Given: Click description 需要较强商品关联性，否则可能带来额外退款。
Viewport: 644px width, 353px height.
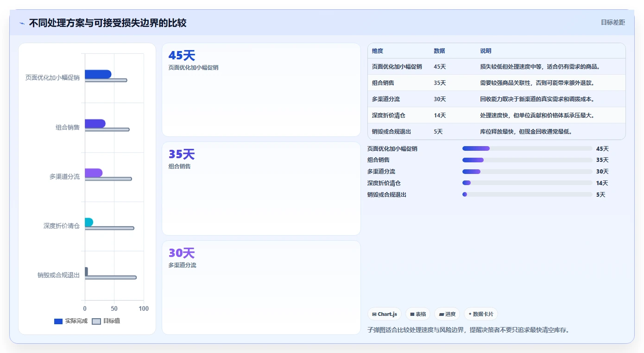Looking at the screenshot, I should (x=537, y=83).
